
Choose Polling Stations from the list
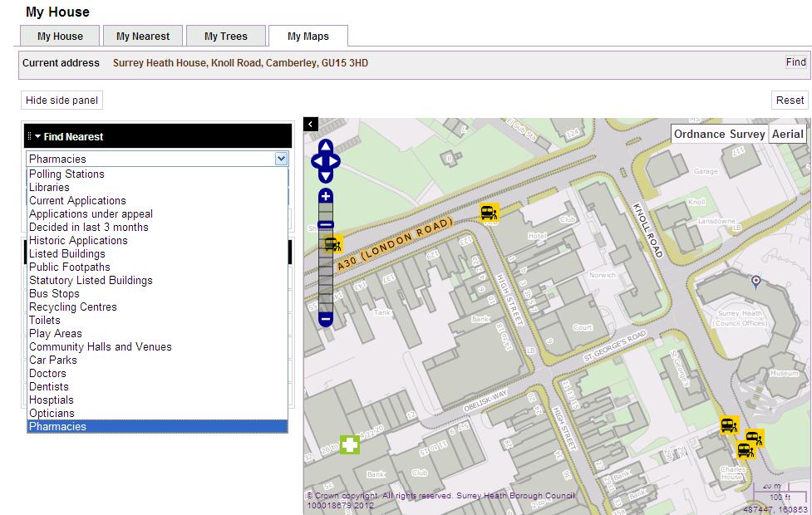[157, 174]
